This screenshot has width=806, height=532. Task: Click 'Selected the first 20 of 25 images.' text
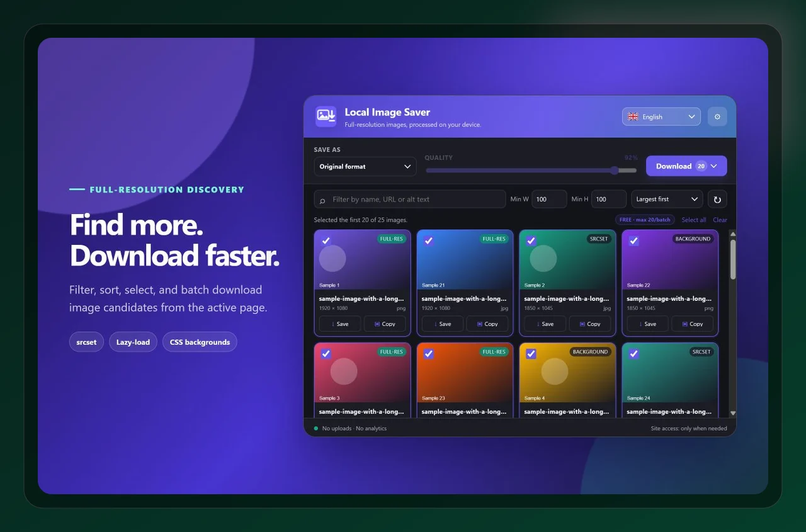[x=360, y=220]
